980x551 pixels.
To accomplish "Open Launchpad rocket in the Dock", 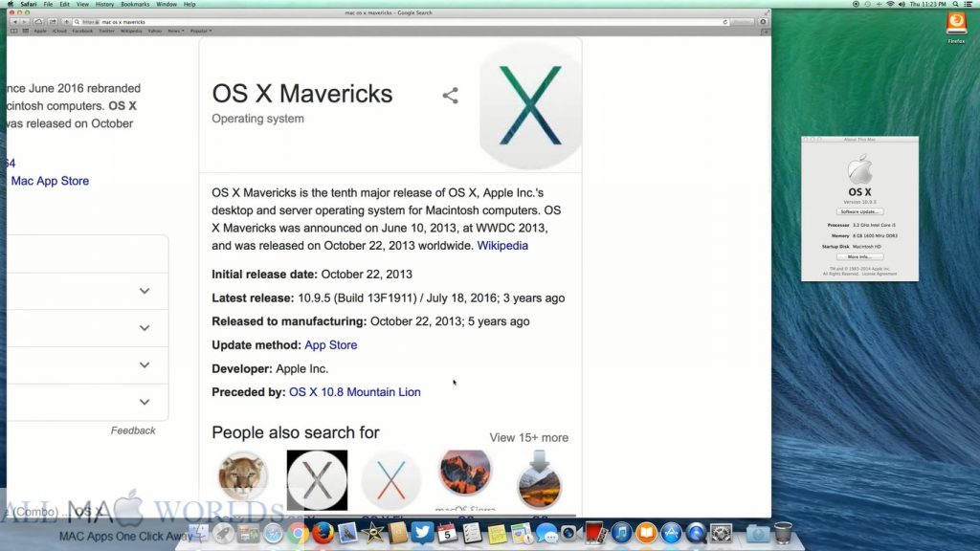I will (223, 533).
